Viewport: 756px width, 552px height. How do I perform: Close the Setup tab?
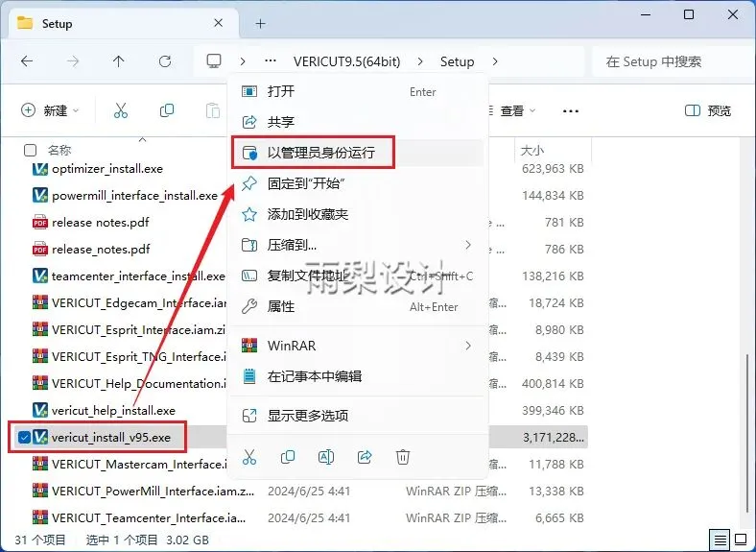(x=219, y=23)
